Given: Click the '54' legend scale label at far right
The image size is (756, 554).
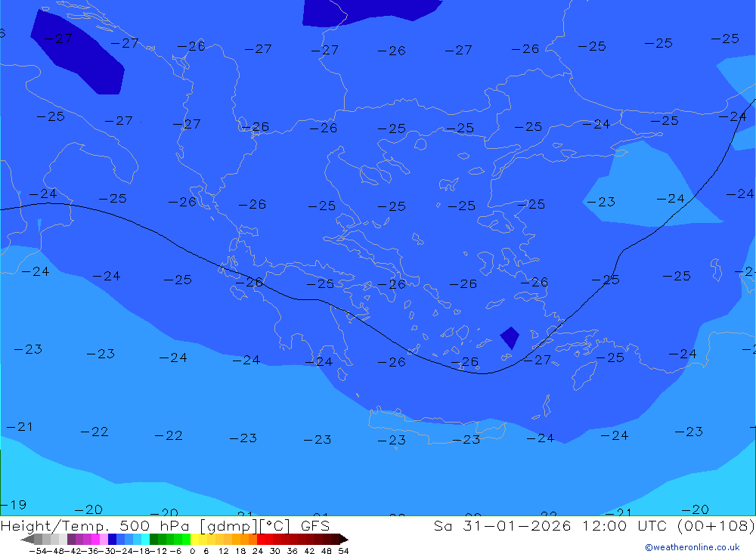Looking at the screenshot, I should click(x=343, y=551).
